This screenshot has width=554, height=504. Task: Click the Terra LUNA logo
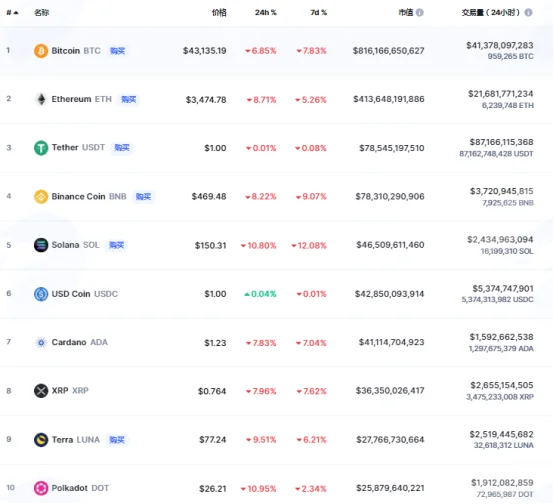pyautogui.click(x=41, y=440)
